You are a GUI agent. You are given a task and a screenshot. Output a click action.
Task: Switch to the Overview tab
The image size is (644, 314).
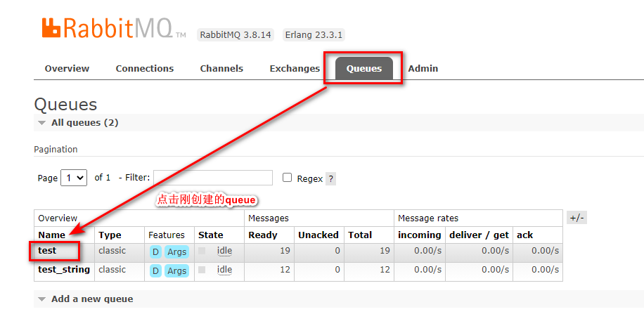[x=67, y=69]
